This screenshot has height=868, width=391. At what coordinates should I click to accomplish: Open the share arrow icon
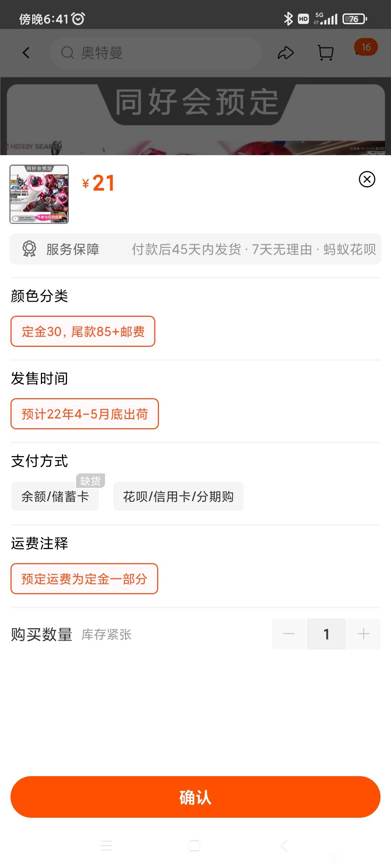286,53
